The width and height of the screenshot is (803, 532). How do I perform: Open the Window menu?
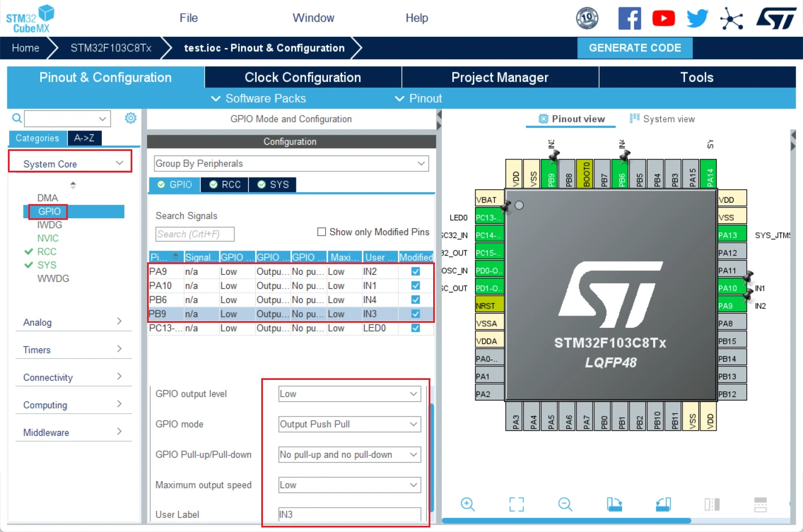313,18
